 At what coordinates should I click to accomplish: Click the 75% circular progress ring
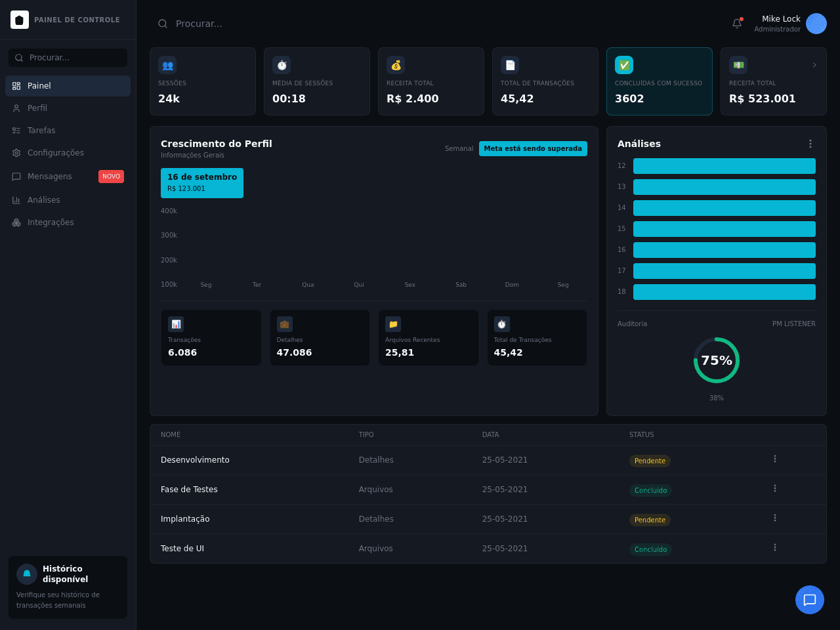(x=717, y=360)
